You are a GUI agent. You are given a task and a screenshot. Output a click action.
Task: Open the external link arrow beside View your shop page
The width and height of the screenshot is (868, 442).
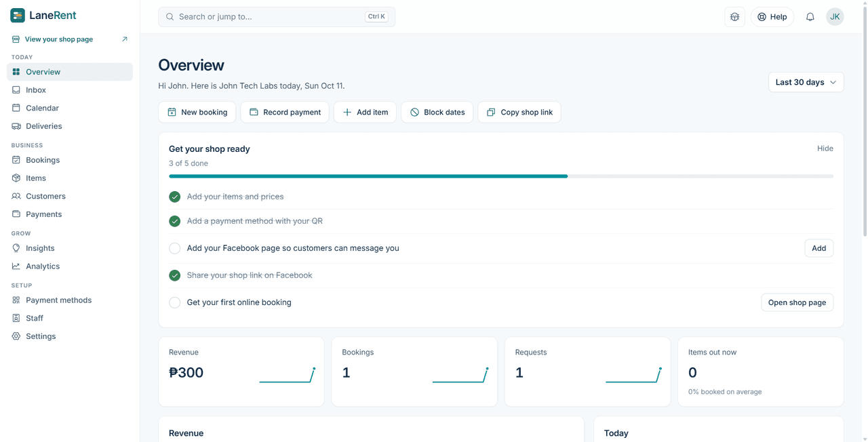click(125, 39)
